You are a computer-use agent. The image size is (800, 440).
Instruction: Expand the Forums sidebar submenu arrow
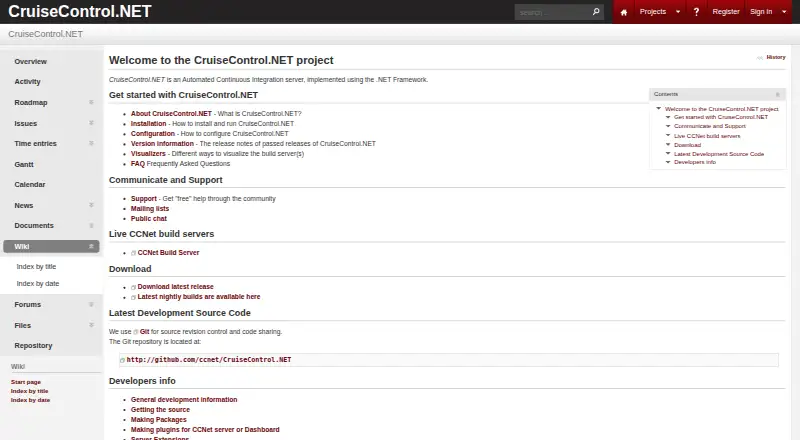pyautogui.click(x=91, y=305)
